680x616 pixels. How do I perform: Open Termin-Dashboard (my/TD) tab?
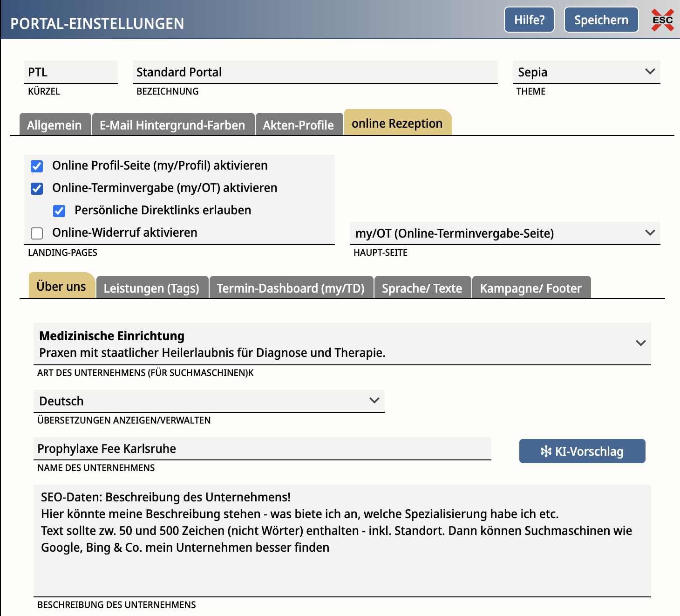click(x=291, y=287)
